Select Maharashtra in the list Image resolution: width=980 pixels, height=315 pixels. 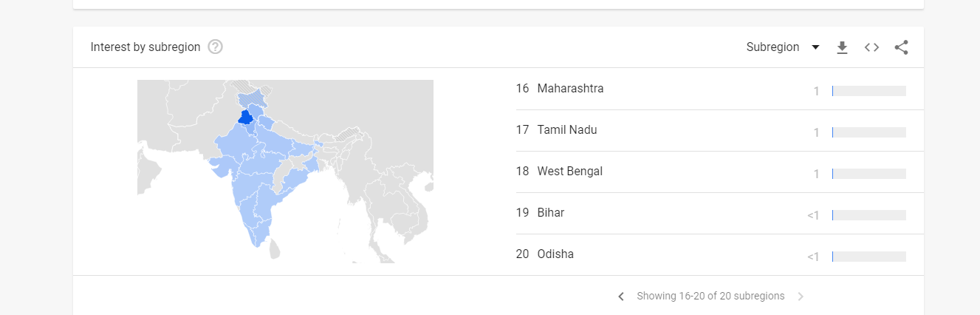coord(570,89)
